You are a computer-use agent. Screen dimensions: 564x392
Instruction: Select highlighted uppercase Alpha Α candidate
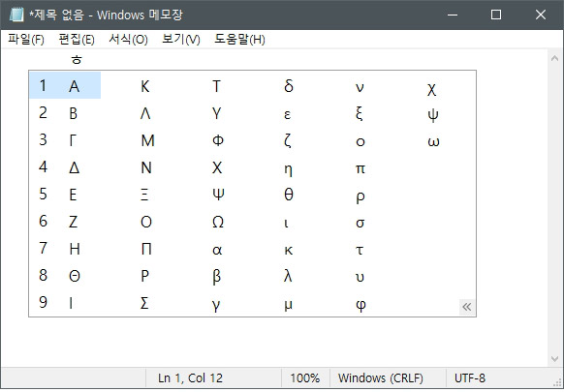pos(65,85)
